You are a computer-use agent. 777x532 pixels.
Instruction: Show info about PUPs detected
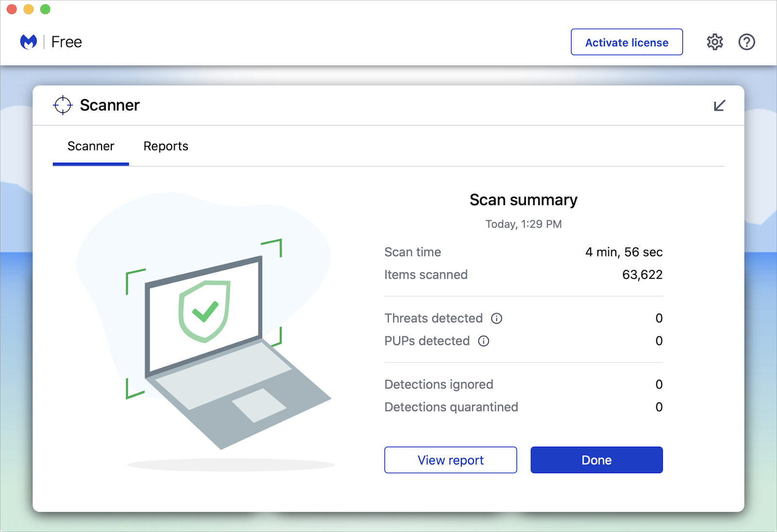pos(484,341)
